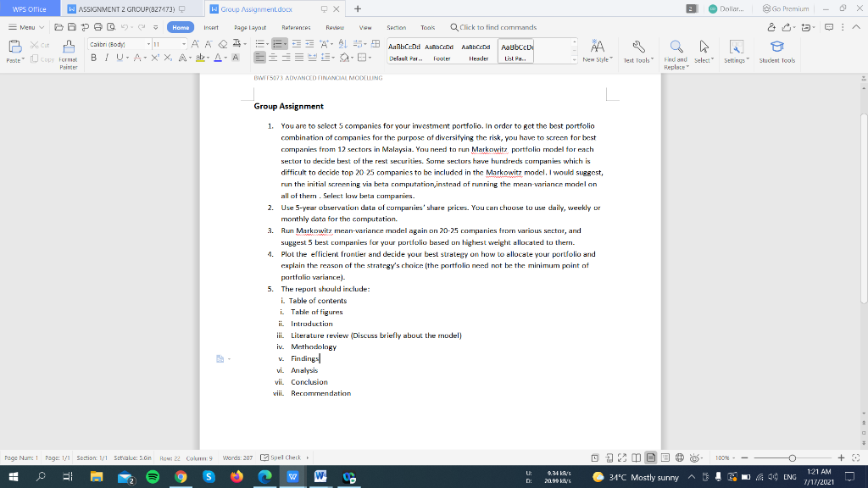This screenshot has height=488, width=868.
Task: Click the Settings wrench icon
Action: 737,47
